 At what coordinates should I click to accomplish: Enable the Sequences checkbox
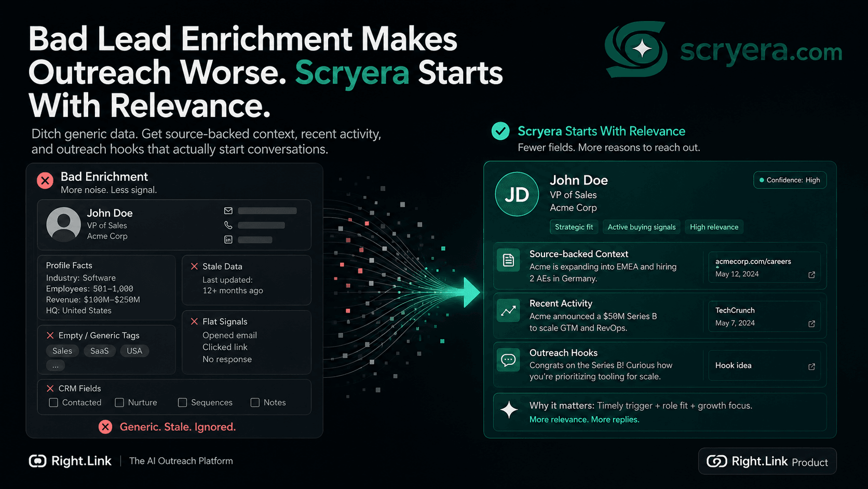click(x=182, y=403)
